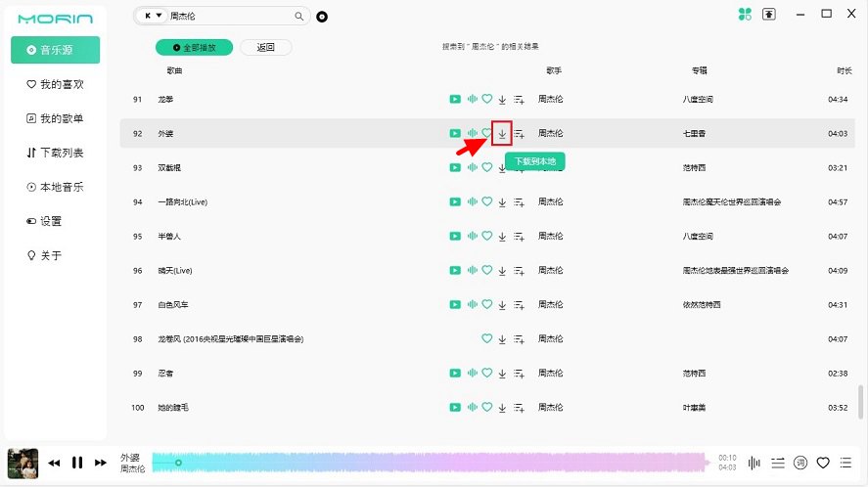Favorite song 100 with heart icon

tap(486, 408)
